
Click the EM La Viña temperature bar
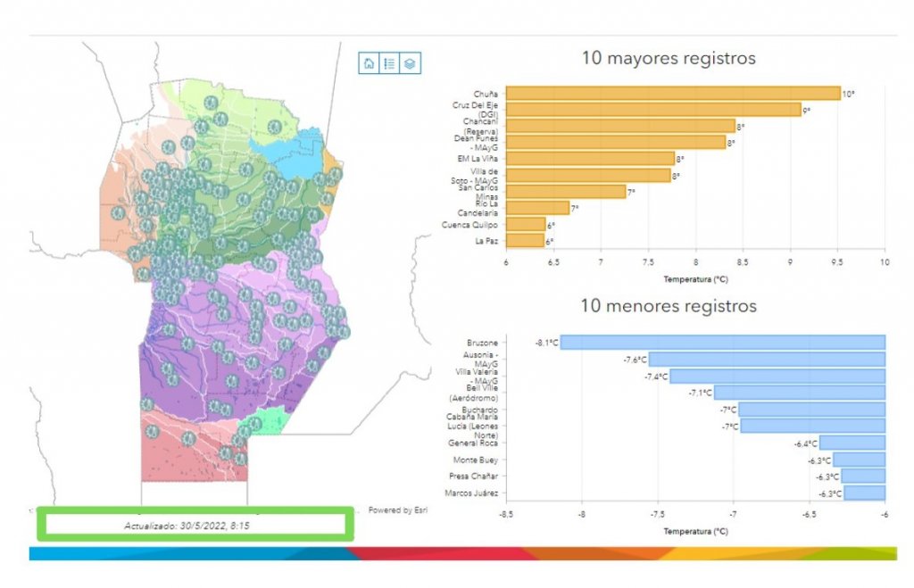click(590, 159)
